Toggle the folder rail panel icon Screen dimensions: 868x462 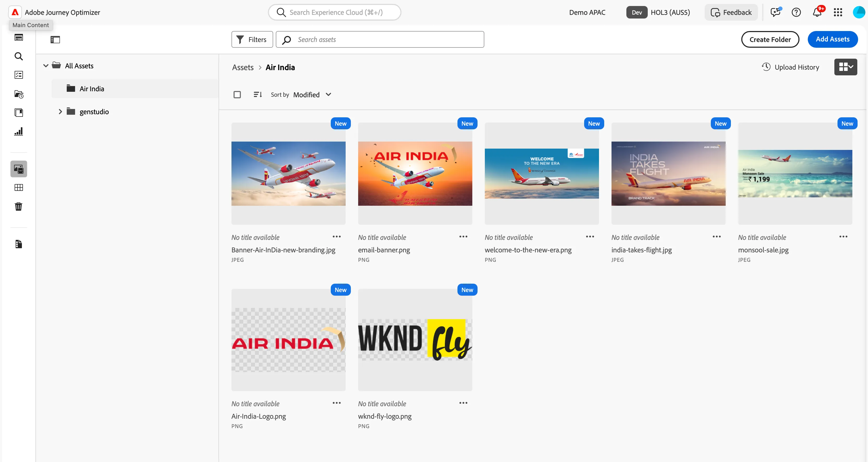point(55,40)
